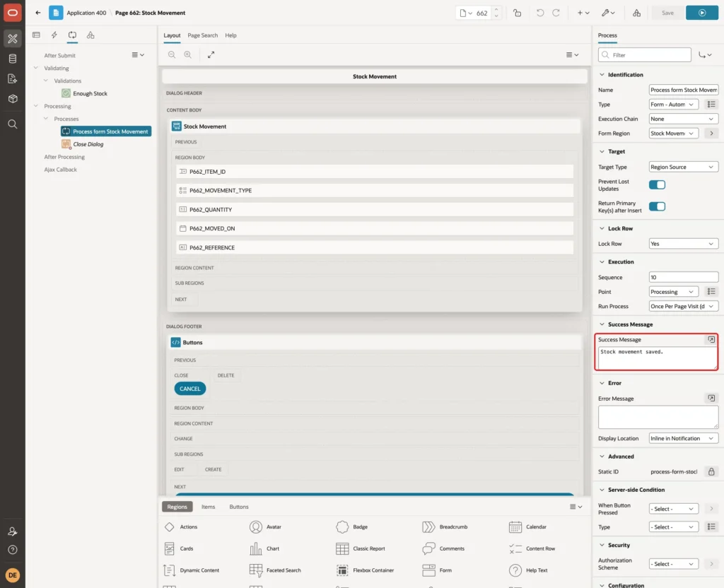Screen dimensions: 724x588
Task: Go back with the left arrow
Action: click(x=38, y=13)
